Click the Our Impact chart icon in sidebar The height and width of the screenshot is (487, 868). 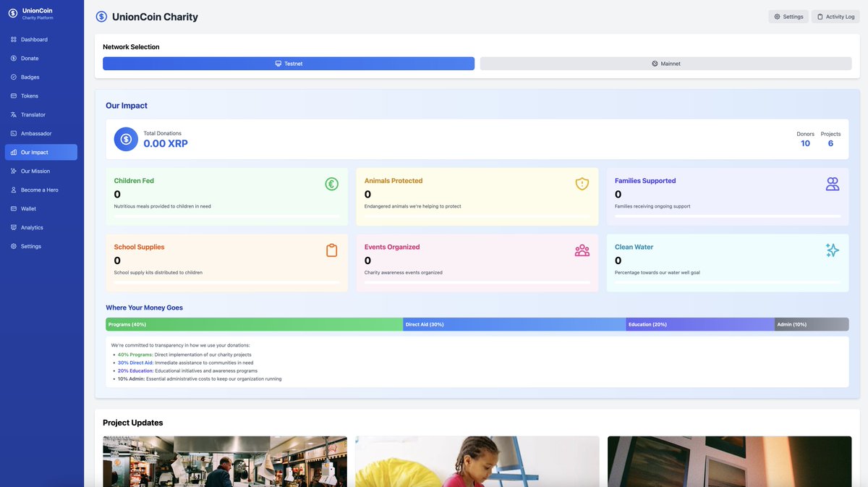[x=14, y=153]
